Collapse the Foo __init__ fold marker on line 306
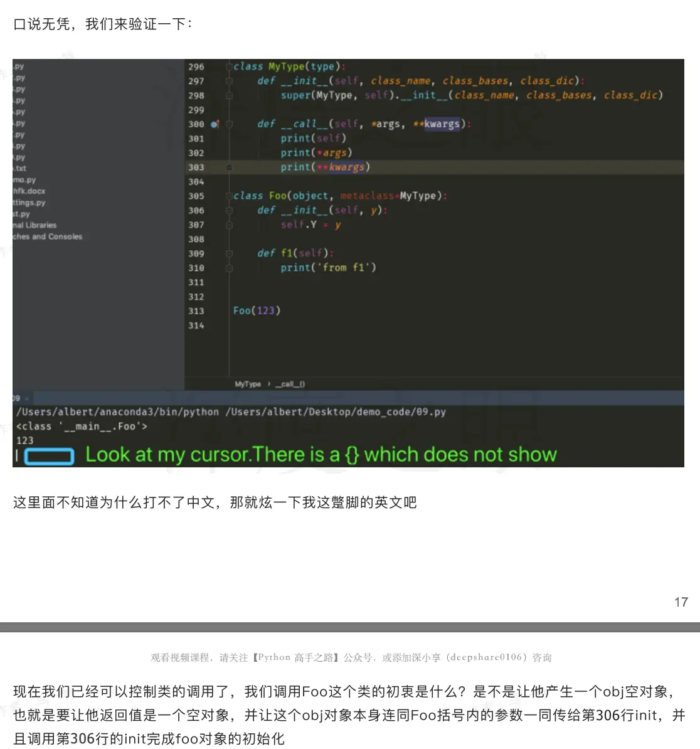Screen dimensions: 700x749 click(229, 210)
